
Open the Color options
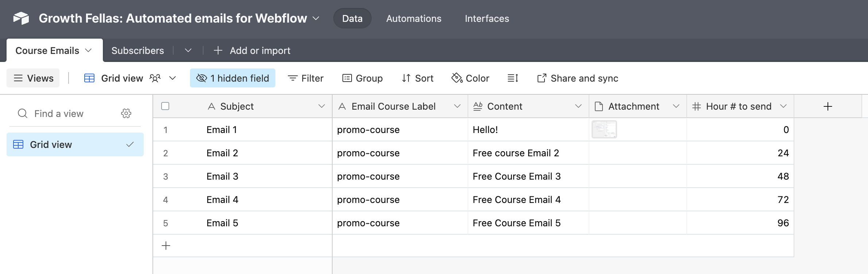470,78
